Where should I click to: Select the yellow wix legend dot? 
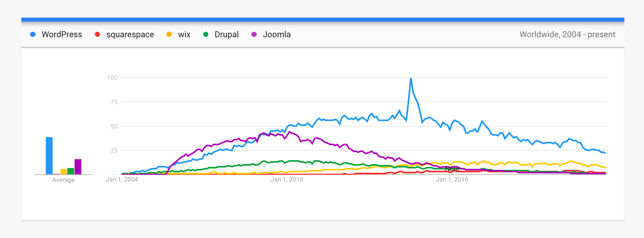click(x=169, y=34)
